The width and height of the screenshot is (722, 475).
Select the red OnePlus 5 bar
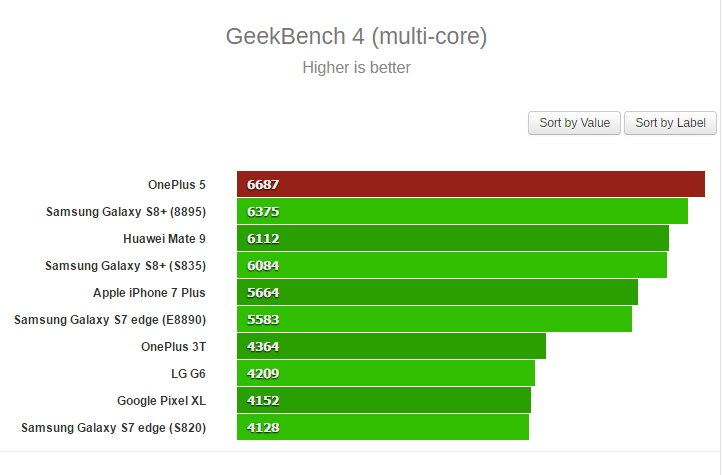tap(471, 184)
